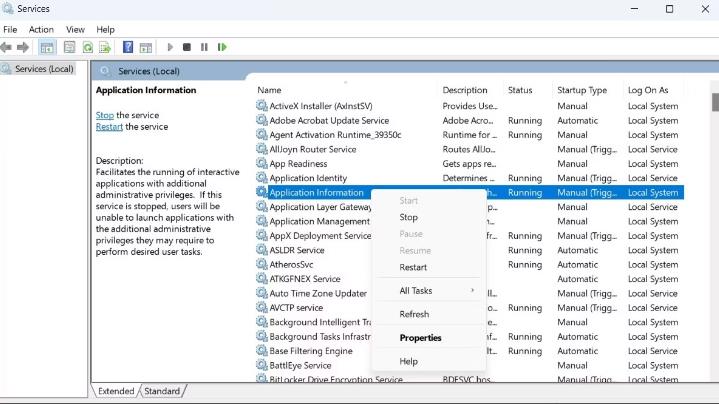Click the Restart the service link
The height and width of the screenshot is (404, 719).
click(x=109, y=127)
